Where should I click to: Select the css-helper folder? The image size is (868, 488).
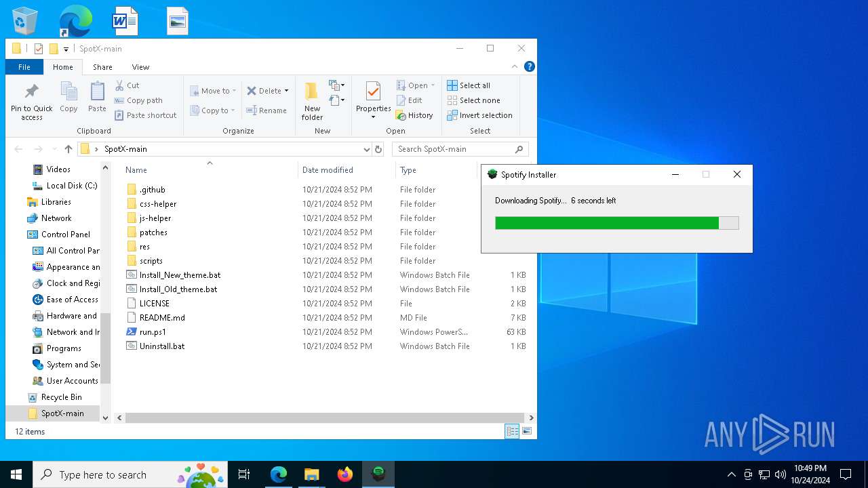click(158, 204)
